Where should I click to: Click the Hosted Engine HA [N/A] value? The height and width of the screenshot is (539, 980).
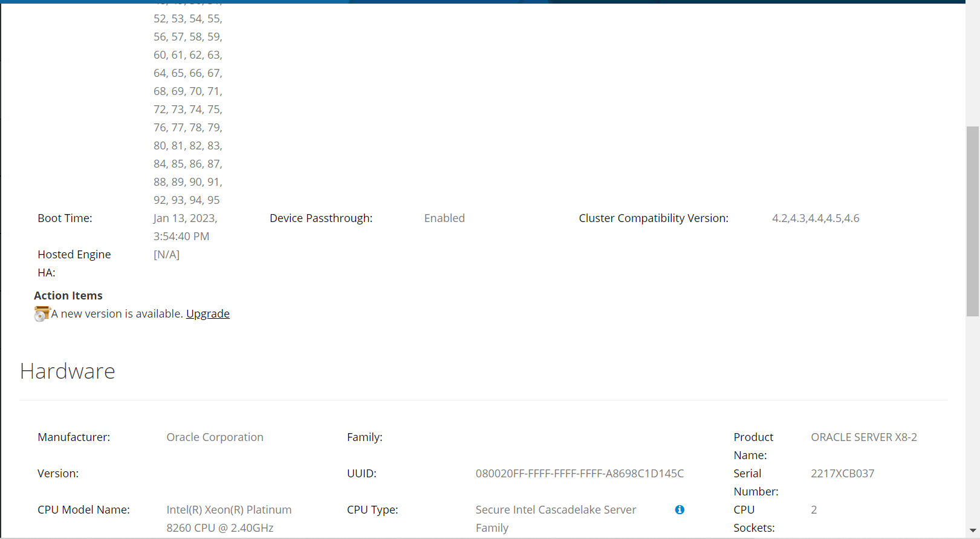(x=166, y=255)
